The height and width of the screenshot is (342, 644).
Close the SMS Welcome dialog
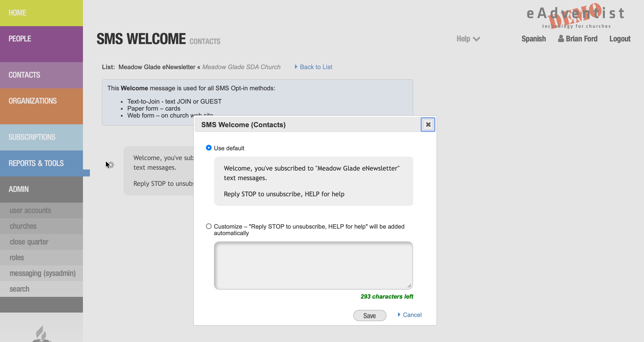[x=428, y=124]
